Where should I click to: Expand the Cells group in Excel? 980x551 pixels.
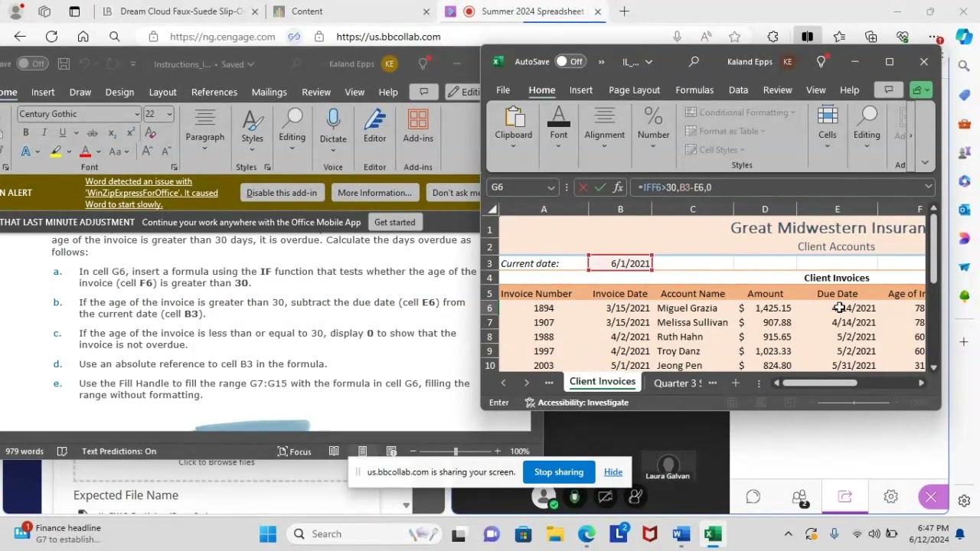828,126
